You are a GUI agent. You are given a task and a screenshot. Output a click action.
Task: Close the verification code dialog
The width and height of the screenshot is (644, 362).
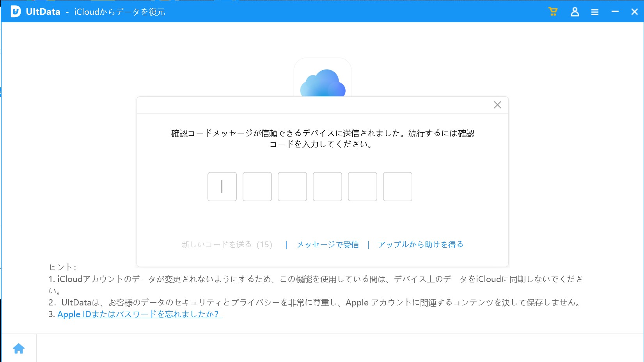[x=497, y=105]
